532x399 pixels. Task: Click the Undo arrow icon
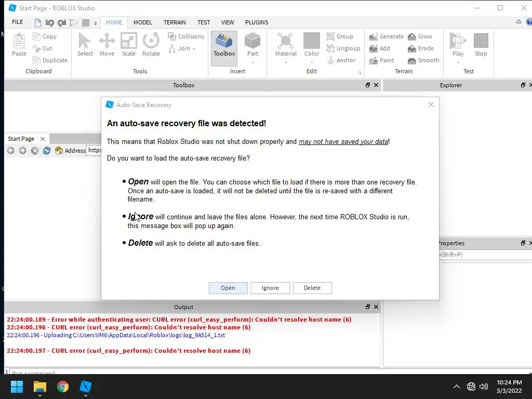coord(49,23)
